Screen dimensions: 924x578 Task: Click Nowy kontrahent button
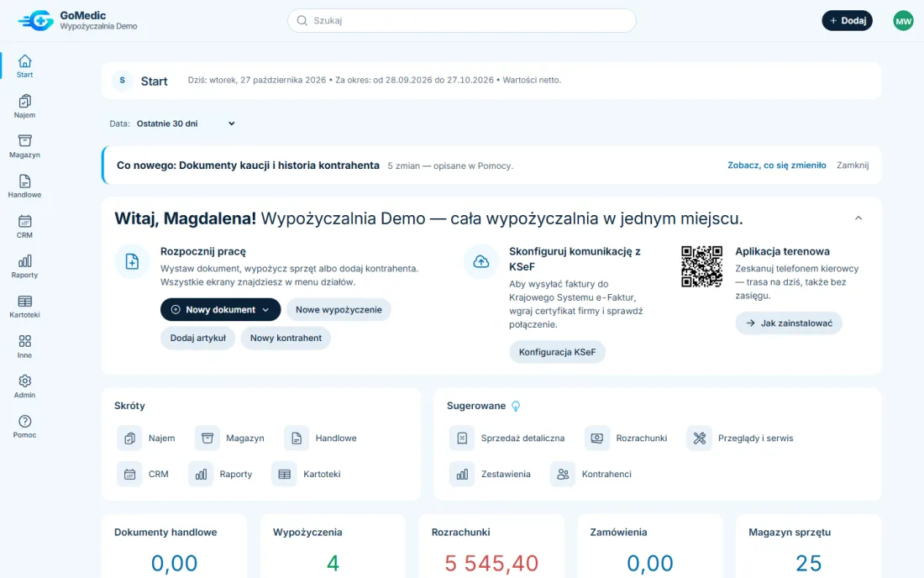pyautogui.click(x=286, y=338)
